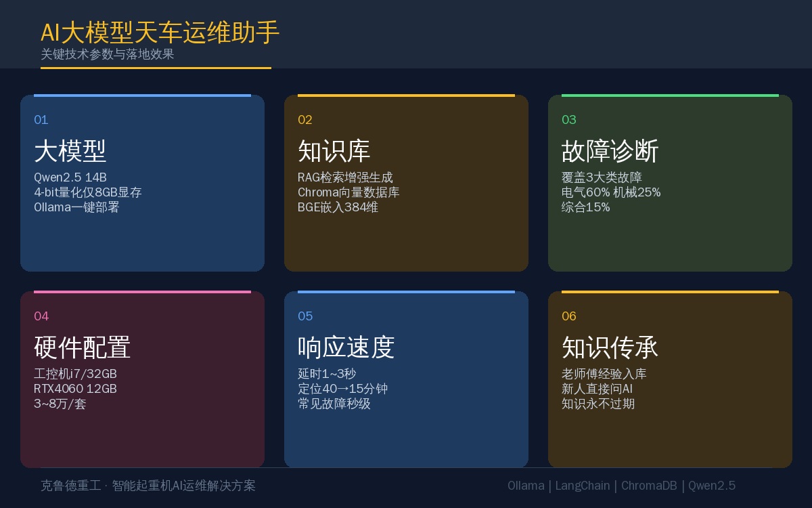Click card number 04
812x508 pixels.
point(41,316)
